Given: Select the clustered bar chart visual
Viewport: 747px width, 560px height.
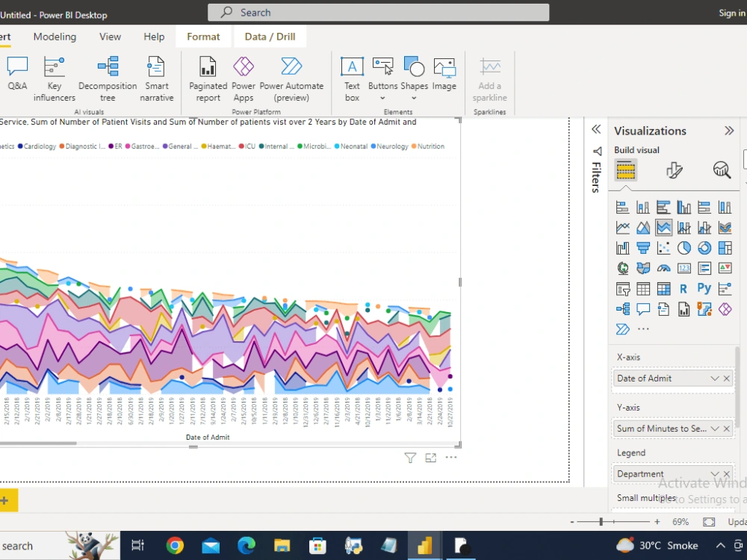Looking at the screenshot, I should point(663,207).
